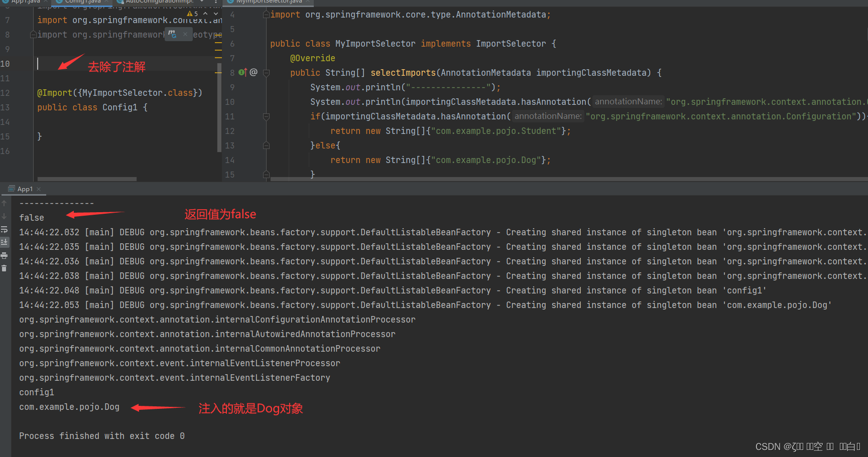Screen dimensions: 868x457
Task: Click 'internalEventListenerFactory' console line
Action: click(175, 378)
